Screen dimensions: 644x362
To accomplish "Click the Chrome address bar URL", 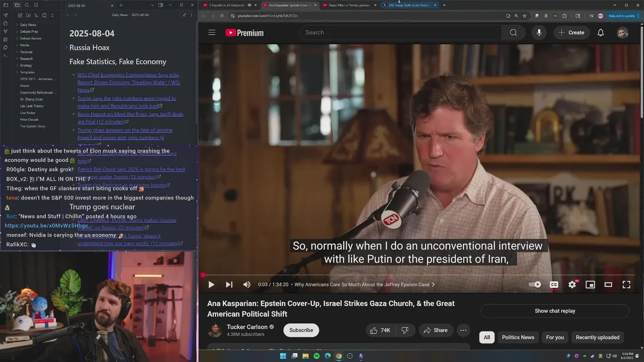I will pyautogui.click(x=268, y=16).
